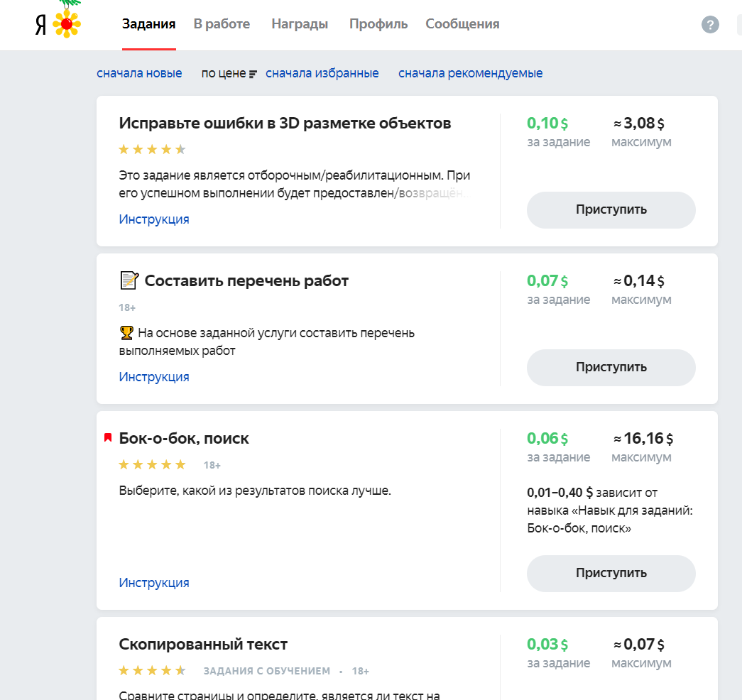Viewport: 742px width, 700px height.
Task: Go to the Профиль tab
Action: point(378,24)
